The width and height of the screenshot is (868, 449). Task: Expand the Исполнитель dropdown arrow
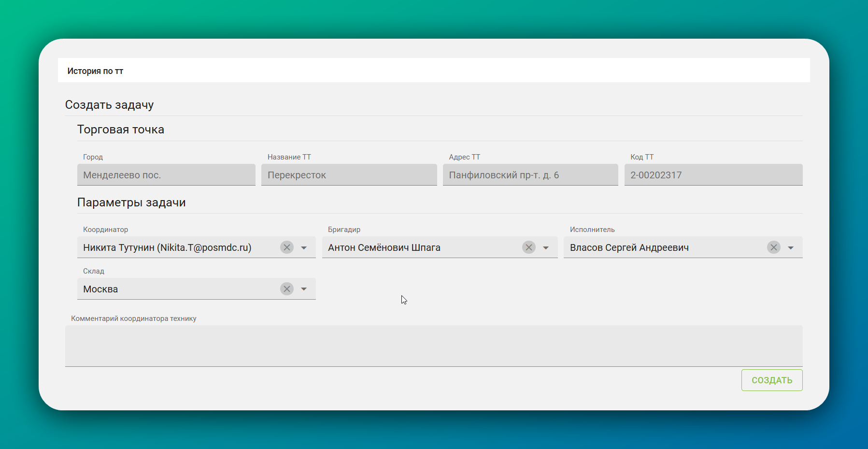click(791, 247)
